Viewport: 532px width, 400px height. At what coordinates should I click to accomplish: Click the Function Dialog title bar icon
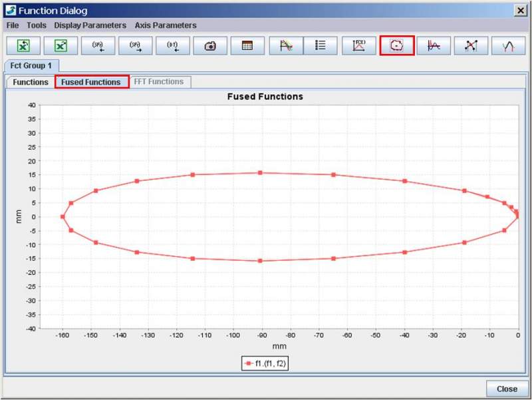tap(11, 11)
